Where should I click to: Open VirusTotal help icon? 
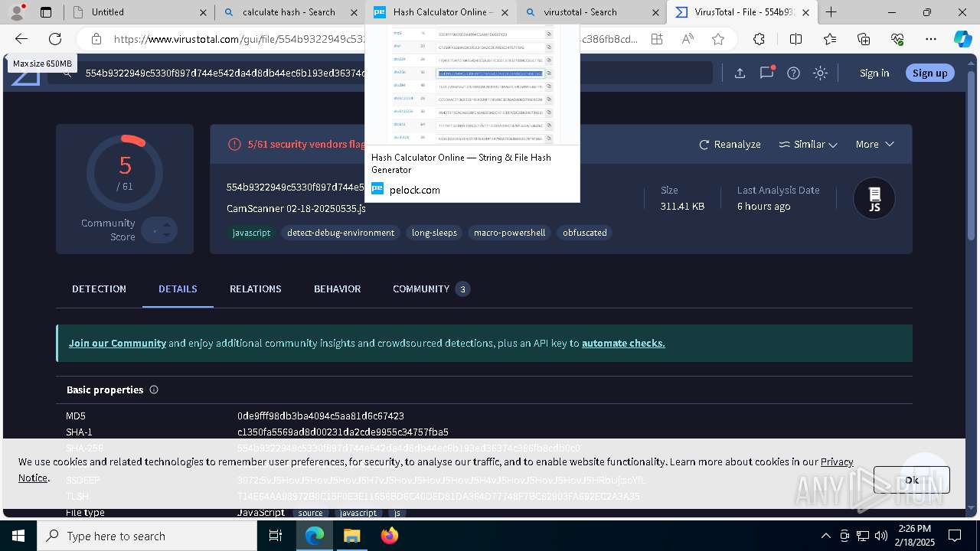pyautogui.click(x=794, y=73)
